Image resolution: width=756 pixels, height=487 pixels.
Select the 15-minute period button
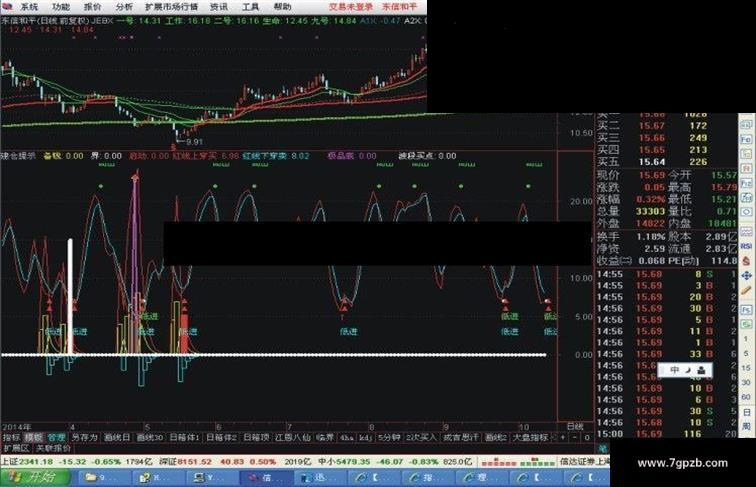[745, 368]
